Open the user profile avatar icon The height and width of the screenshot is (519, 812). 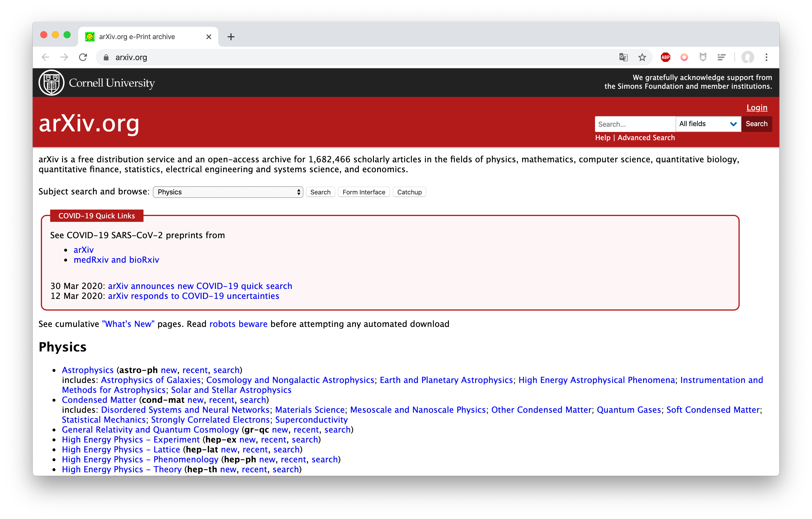pos(748,58)
